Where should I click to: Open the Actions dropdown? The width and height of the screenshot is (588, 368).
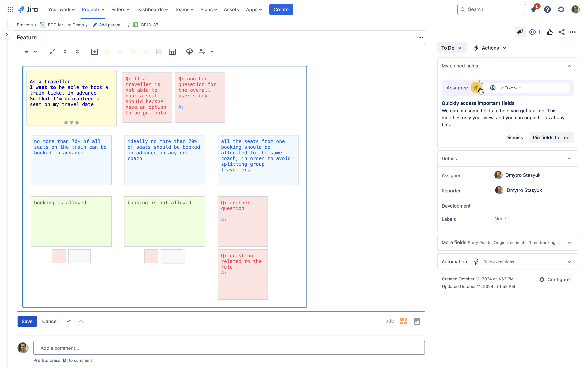(490, 48)
